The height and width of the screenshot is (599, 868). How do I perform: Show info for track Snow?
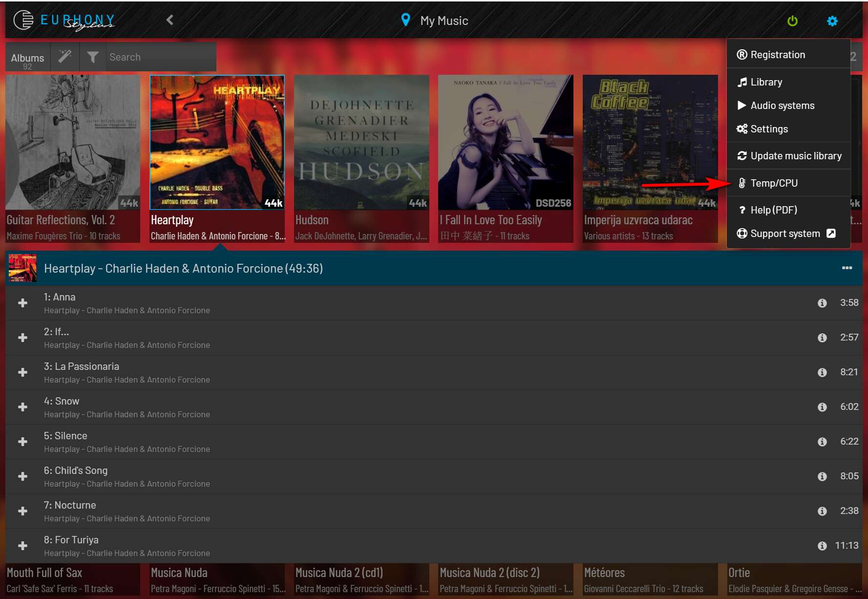click(822, 407)
